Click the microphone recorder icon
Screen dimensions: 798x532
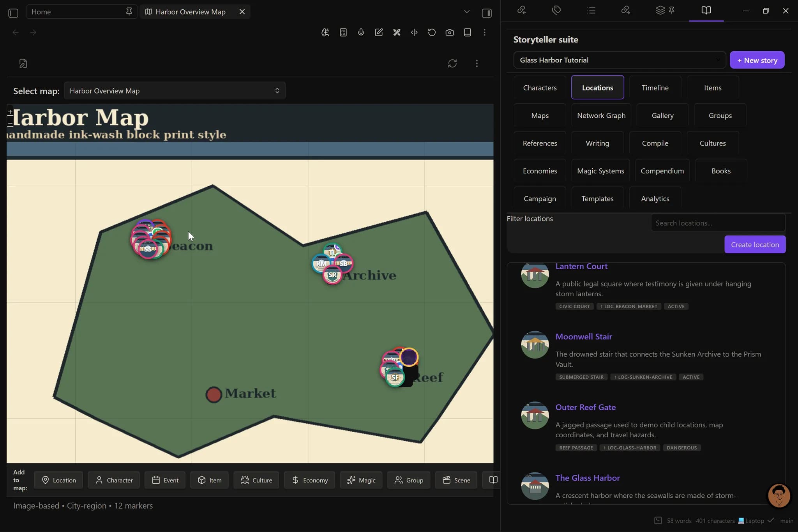[361, 32]
